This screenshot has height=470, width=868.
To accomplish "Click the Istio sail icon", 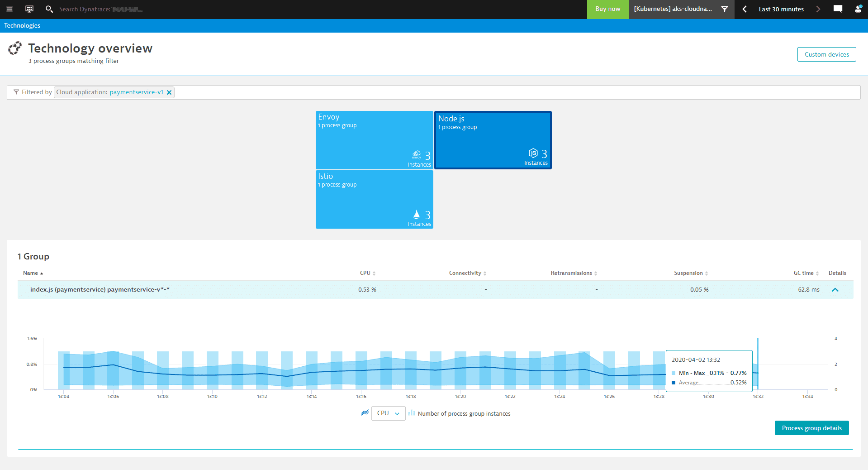I will click(x=417, y=214).
